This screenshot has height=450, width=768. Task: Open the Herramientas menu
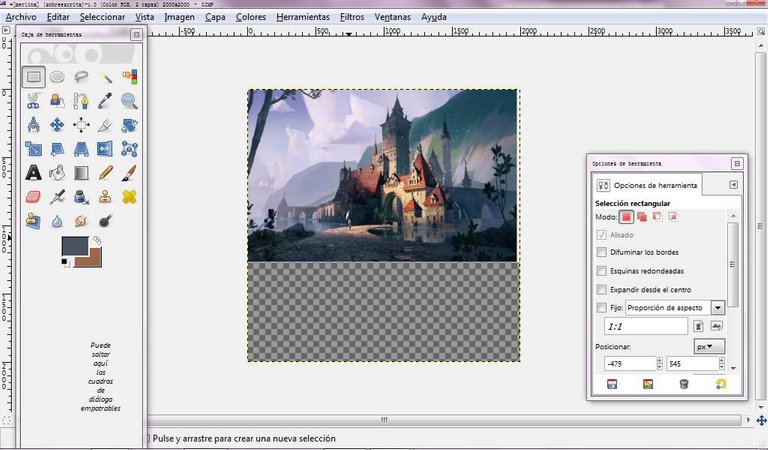click(303, 17)
